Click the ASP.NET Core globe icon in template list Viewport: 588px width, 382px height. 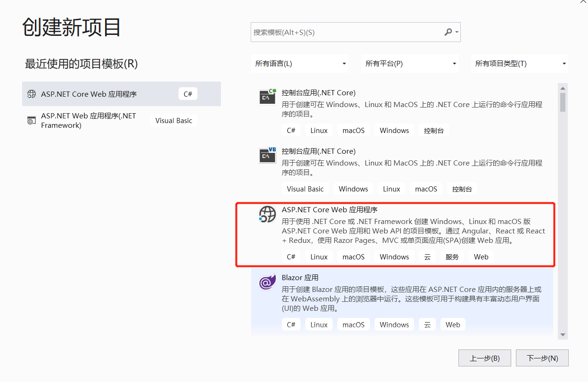click(x=267, y=214)
